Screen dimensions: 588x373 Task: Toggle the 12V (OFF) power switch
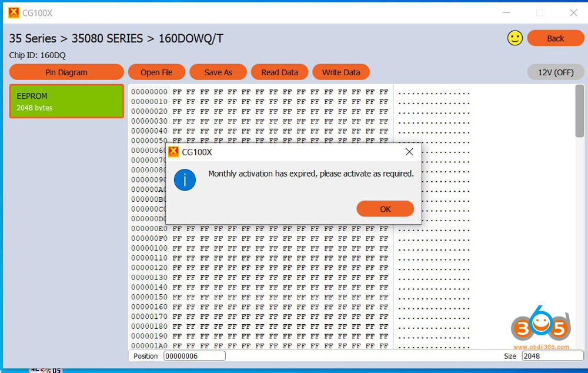point(556,72)
